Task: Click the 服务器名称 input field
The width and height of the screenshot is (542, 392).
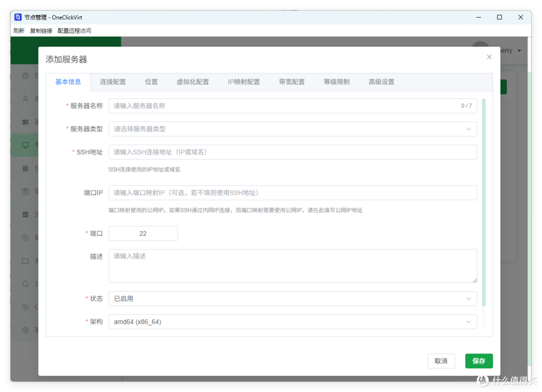Action: (293, 106)
